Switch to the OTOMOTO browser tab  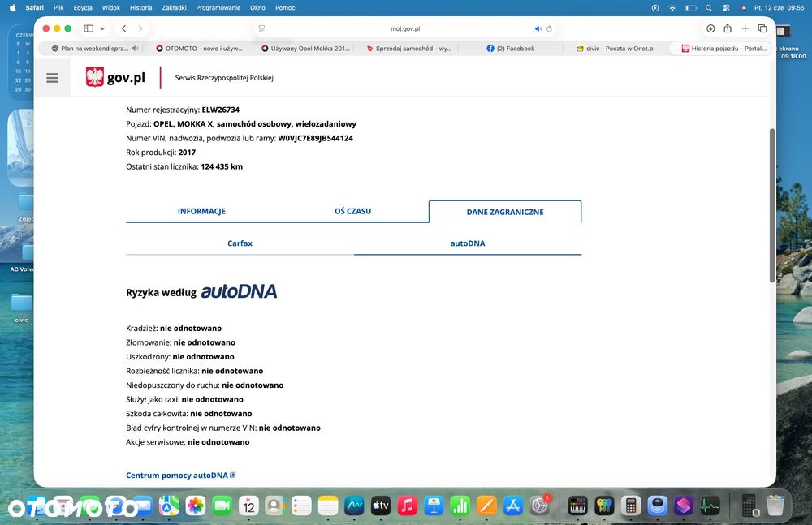point(200,49)
